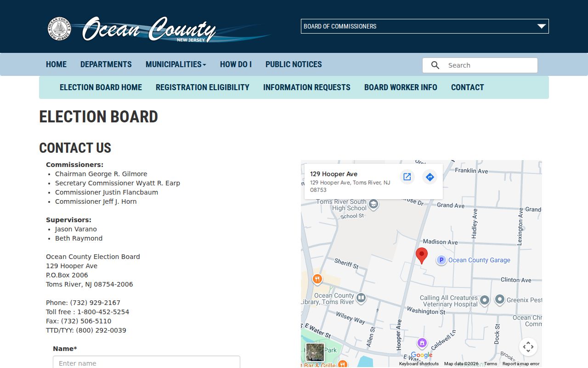Click the Google logo on the map
The image size is (588, 368).
(x=422, y=355)
